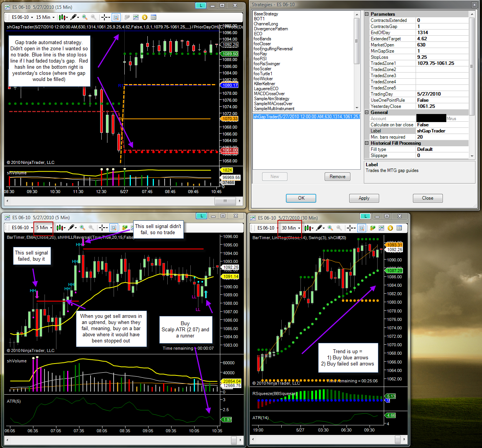Activate crosshair pointer in 5 Min chart

pos(102,228)
